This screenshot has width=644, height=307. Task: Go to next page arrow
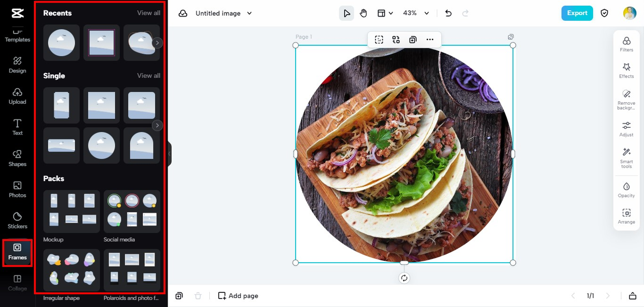tap(608, 296)
